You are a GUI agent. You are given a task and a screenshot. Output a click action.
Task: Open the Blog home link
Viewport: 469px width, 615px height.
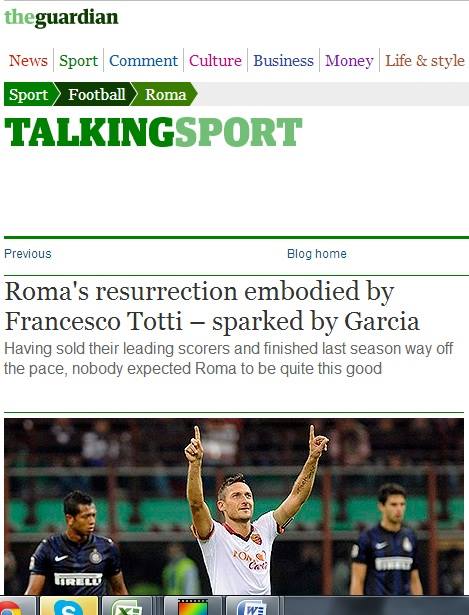click(x=317, y=254)
